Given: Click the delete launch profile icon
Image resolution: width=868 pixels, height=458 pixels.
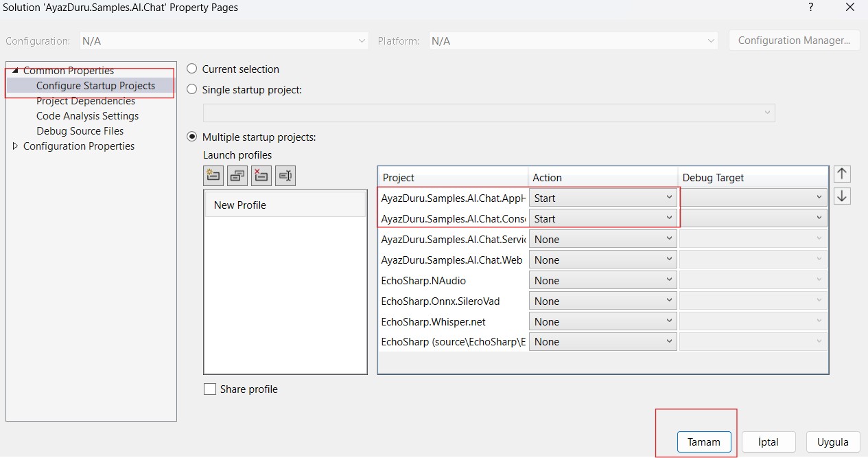Looking at the screenshot, I should 261,176.
